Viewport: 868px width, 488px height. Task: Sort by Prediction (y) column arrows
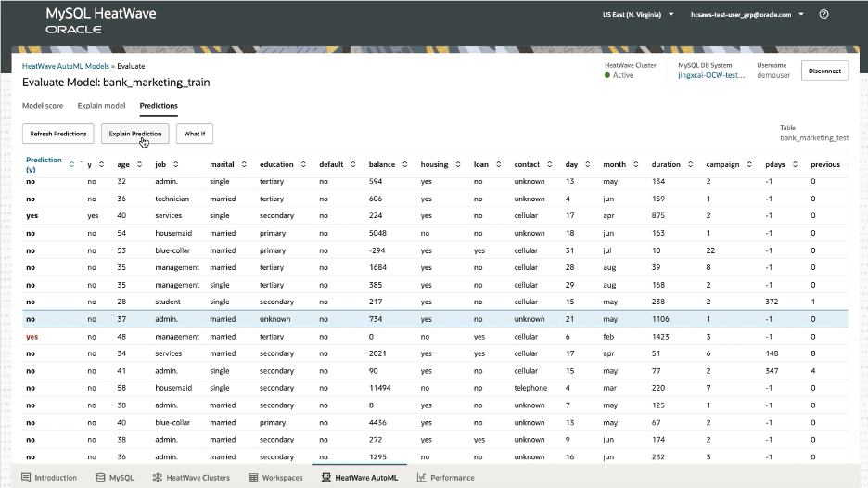[x=71, y=164]
